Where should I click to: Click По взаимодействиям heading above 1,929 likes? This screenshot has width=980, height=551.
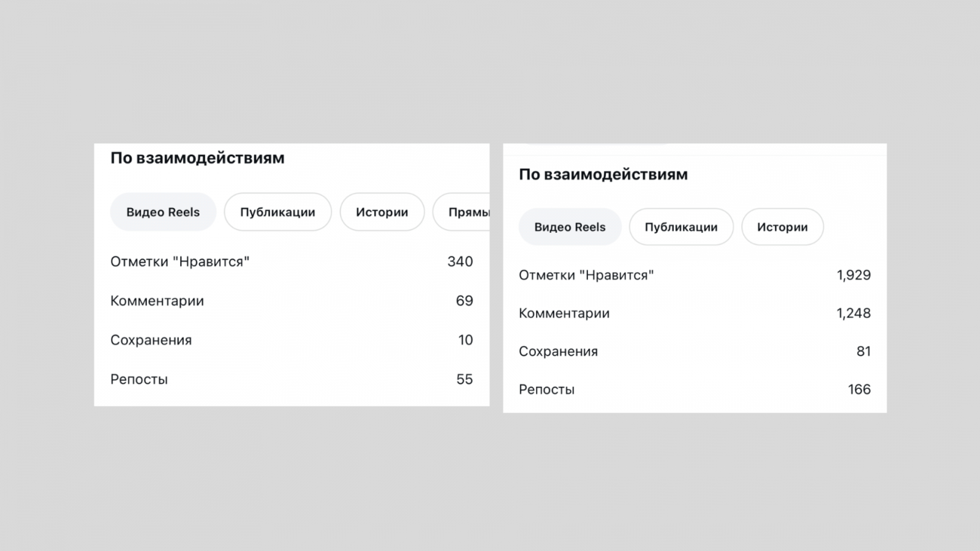click(603, 174)
